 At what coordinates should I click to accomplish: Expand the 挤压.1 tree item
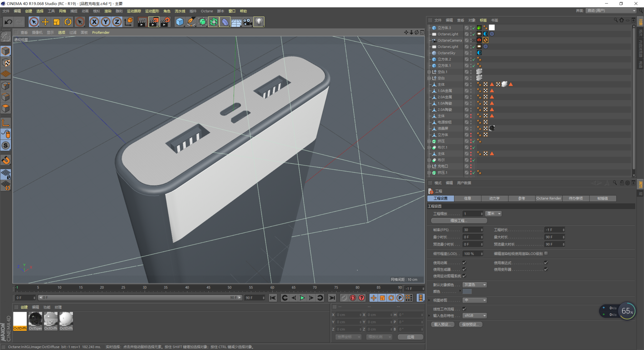click(x=429, y=172)
